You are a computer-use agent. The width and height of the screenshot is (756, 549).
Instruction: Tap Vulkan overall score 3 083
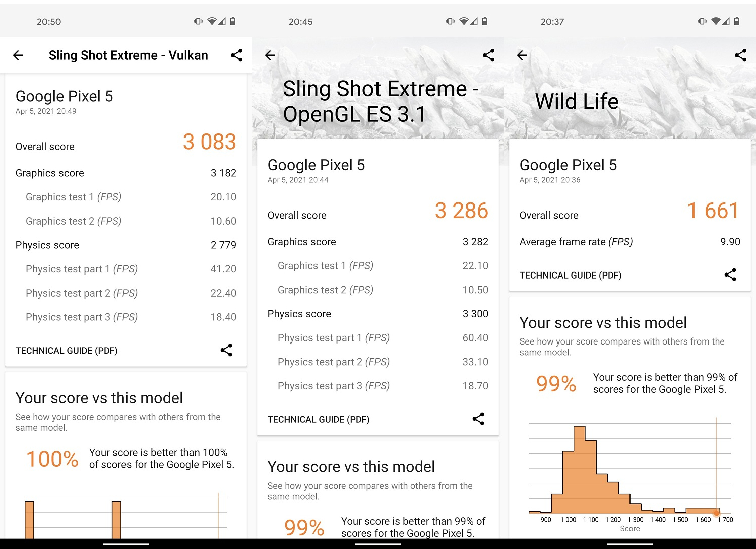point(210,142)
